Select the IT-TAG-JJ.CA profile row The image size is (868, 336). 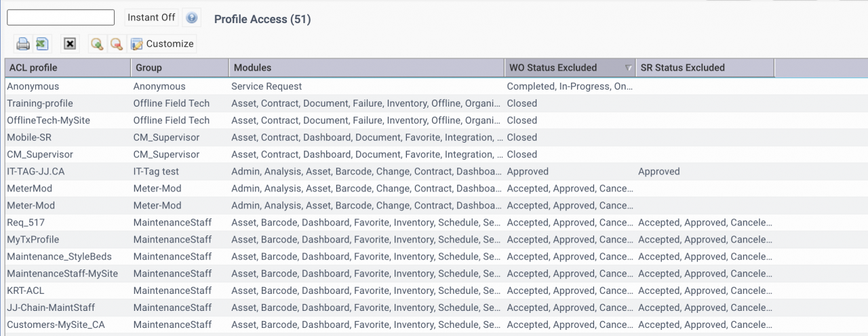click(x=434, y=172)
